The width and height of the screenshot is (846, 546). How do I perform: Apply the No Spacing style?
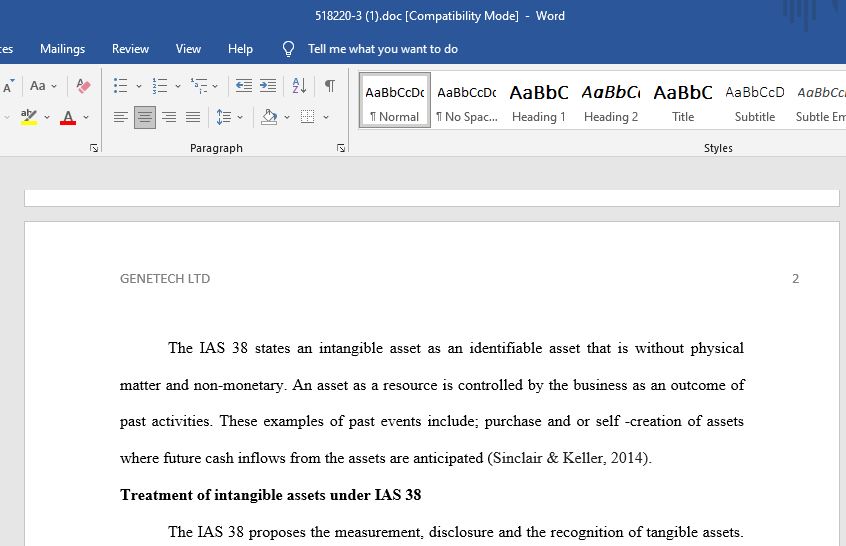point(467,100)
